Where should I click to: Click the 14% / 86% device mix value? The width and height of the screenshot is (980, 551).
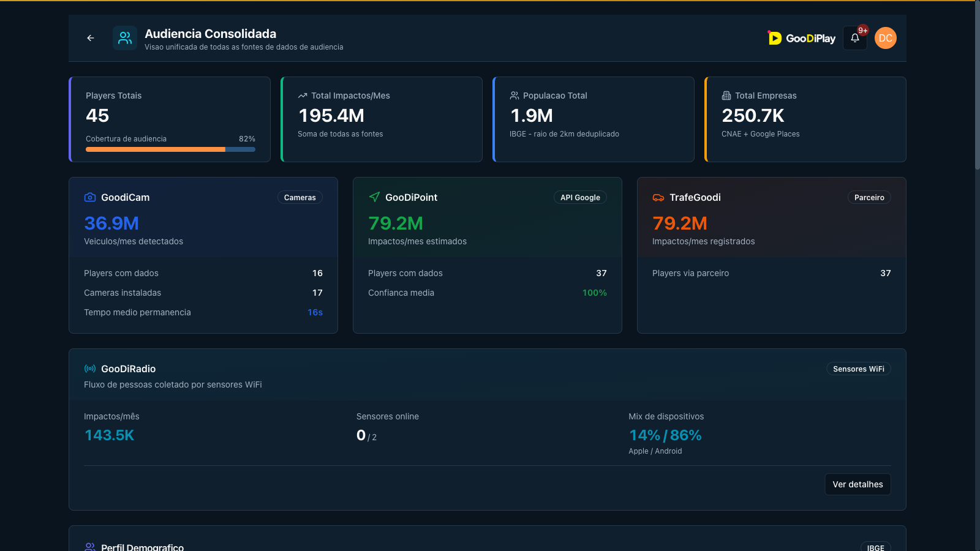[665, 435]
